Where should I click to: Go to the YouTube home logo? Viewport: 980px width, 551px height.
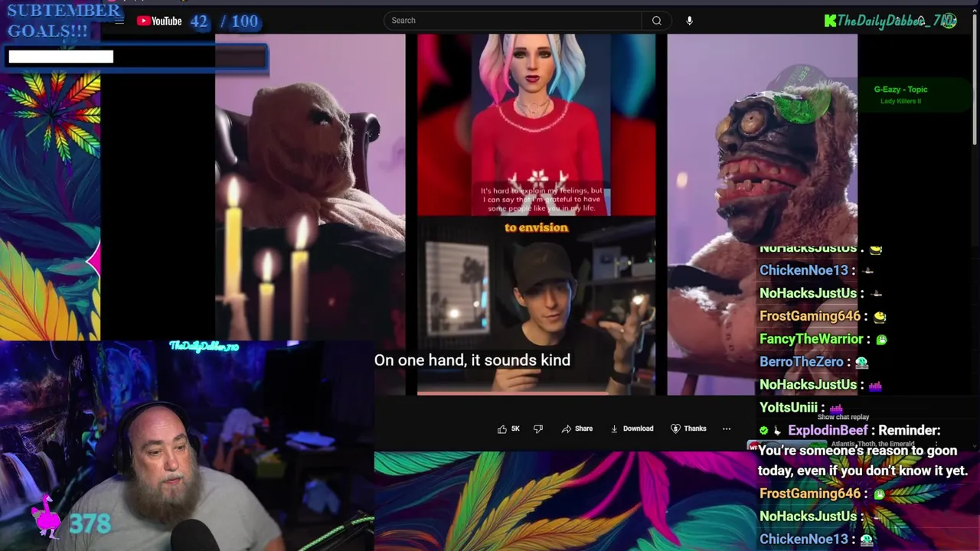[x=159, y=21]
